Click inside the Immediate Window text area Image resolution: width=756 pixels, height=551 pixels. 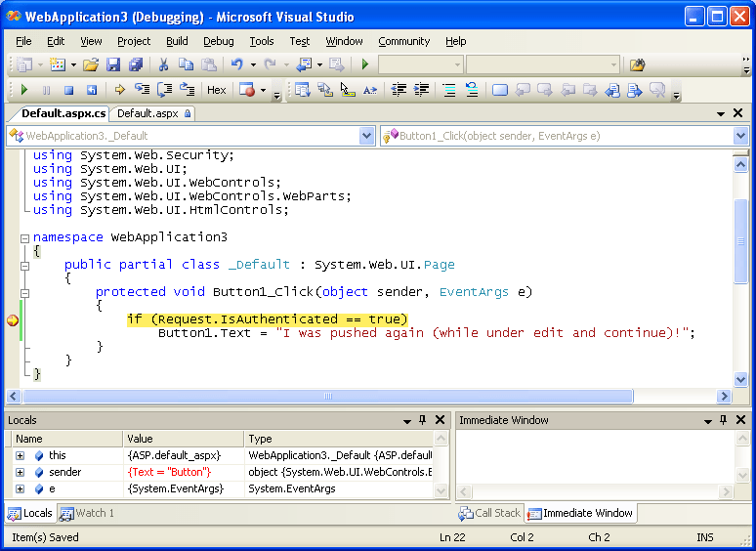click(596, 457)
